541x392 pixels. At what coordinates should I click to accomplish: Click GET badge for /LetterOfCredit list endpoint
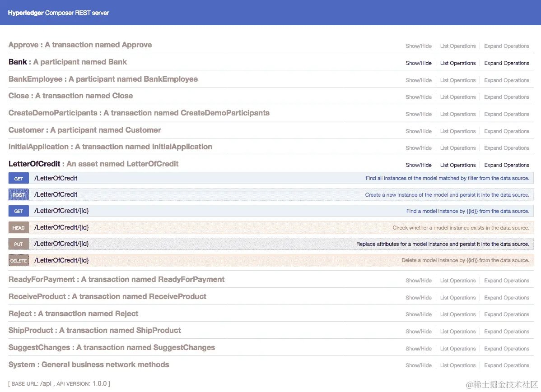pyautogui.click(x=19, y=179)
